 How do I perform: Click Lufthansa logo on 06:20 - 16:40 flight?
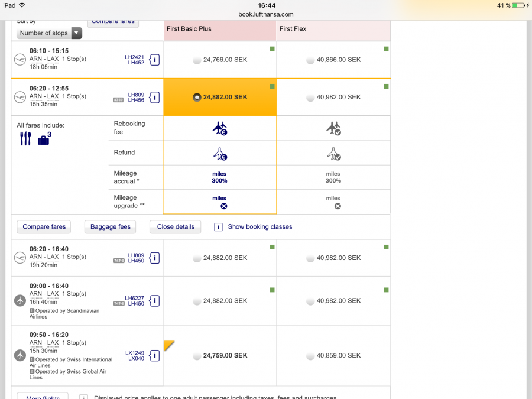coord(20,258)
